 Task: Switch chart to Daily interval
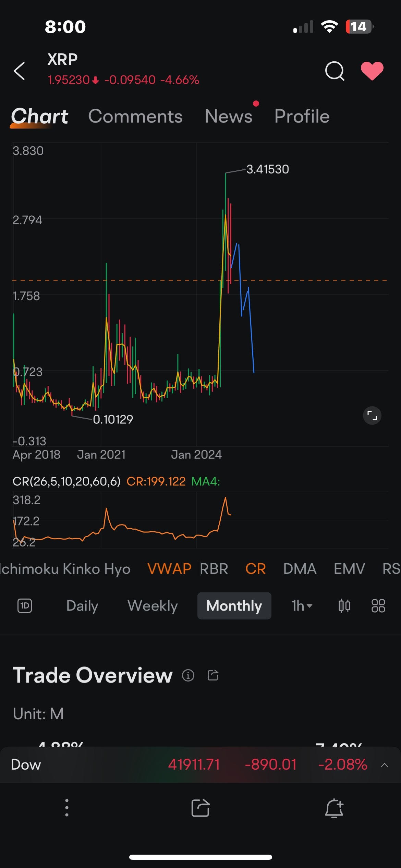(82, 606)
